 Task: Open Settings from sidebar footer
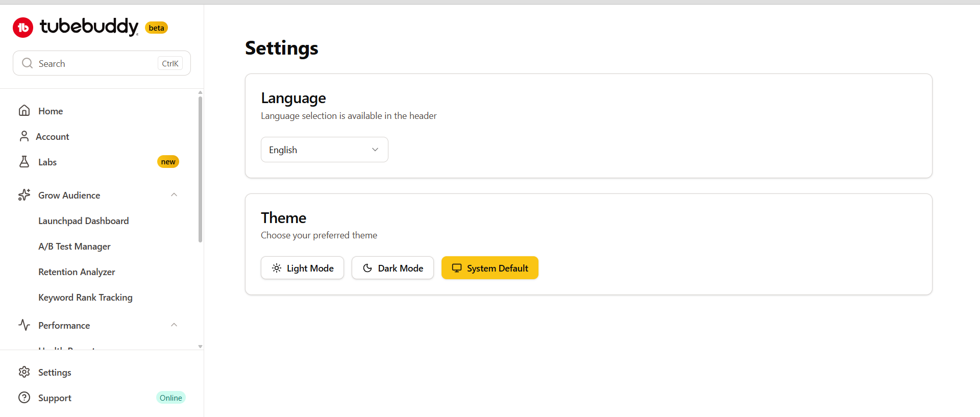pyautogui.click(x=55, y=372)
